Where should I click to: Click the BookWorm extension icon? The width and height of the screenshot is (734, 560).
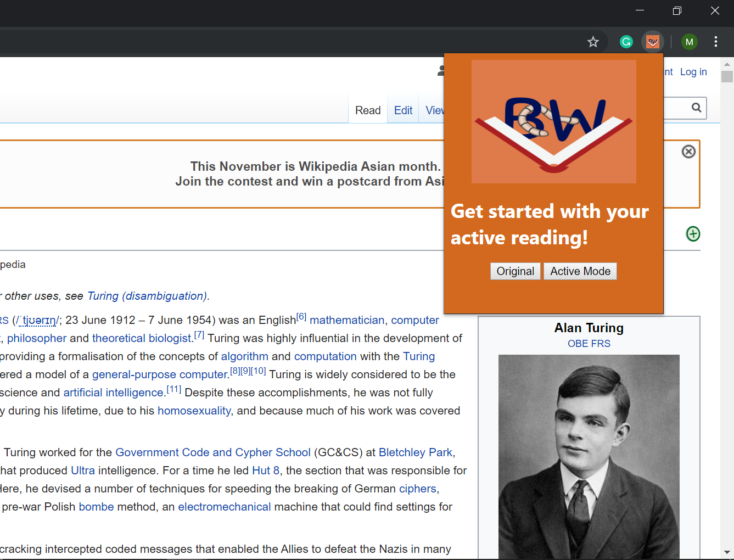(652, 41)
